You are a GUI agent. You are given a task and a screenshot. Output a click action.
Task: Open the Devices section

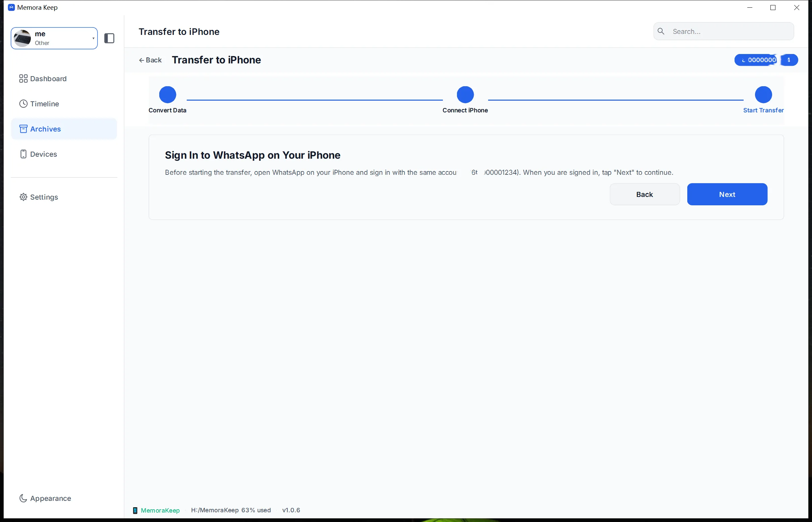pyautogui.click(x=64, y=154)
